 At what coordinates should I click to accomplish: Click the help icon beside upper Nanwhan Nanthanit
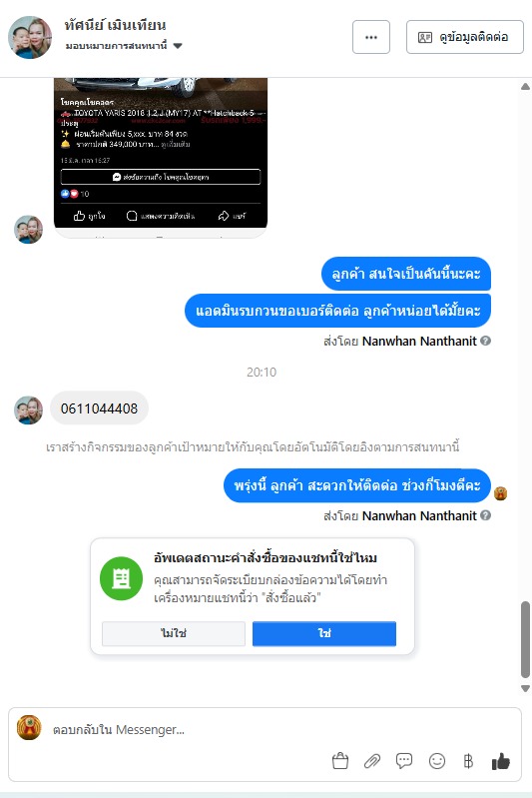click(x=486, y=341)
